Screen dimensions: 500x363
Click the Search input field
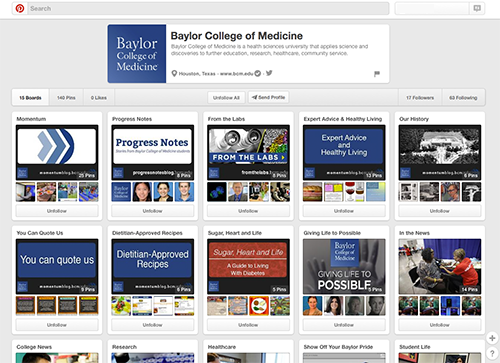coord(209,8)
